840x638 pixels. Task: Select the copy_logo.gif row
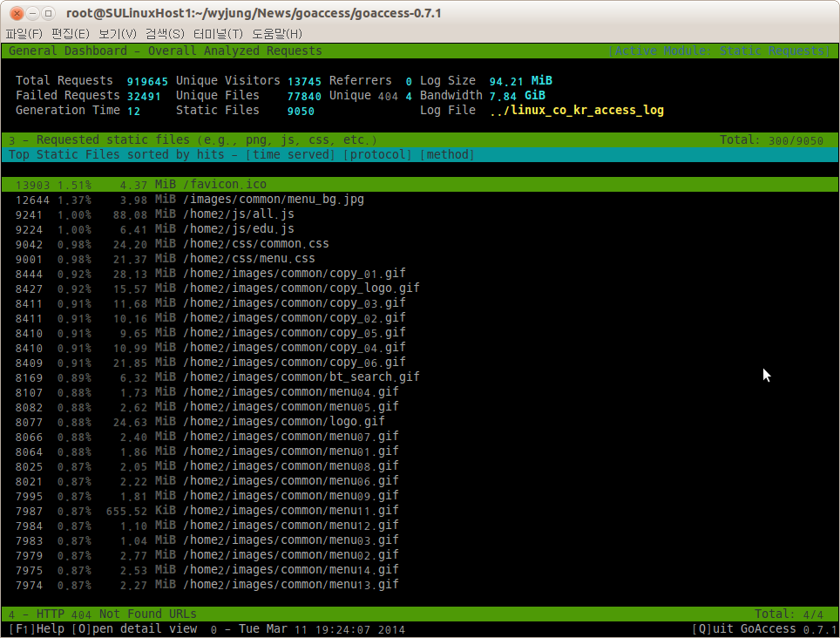[420, 288]
